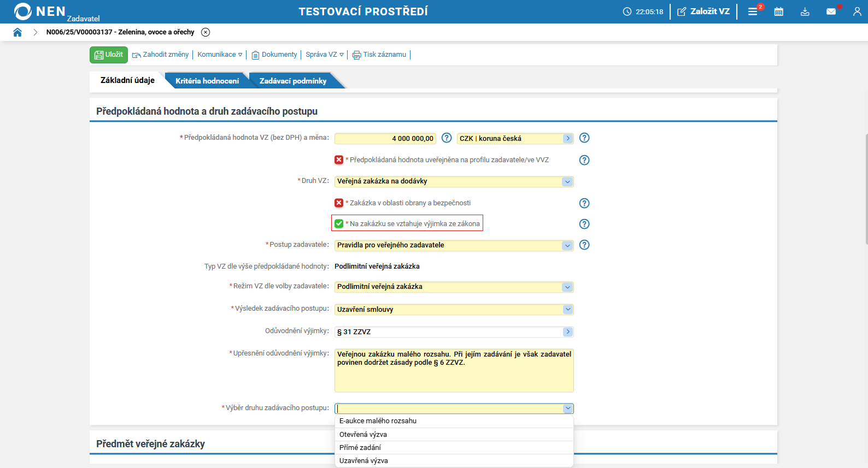Click Založit VZ button
Image resolution: width=868 pixels, height=468 pixels.
(703, 11)
